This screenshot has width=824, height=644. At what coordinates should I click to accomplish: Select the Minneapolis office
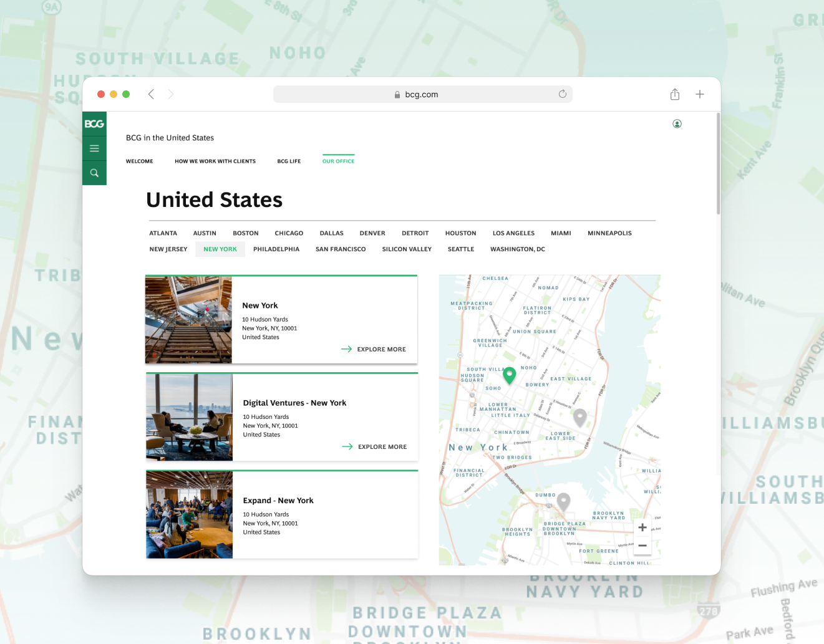(x=609, y=233)
